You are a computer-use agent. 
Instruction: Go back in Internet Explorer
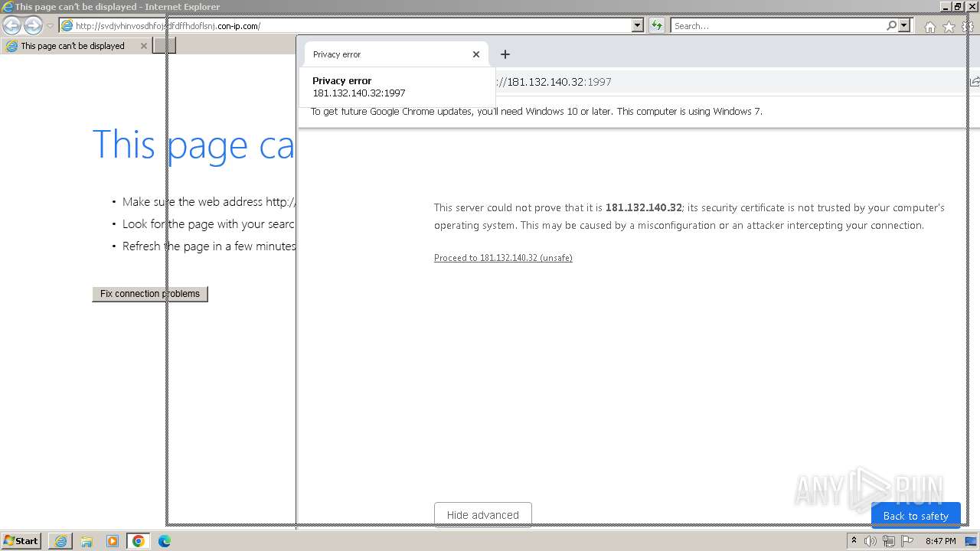coord(12,26)
